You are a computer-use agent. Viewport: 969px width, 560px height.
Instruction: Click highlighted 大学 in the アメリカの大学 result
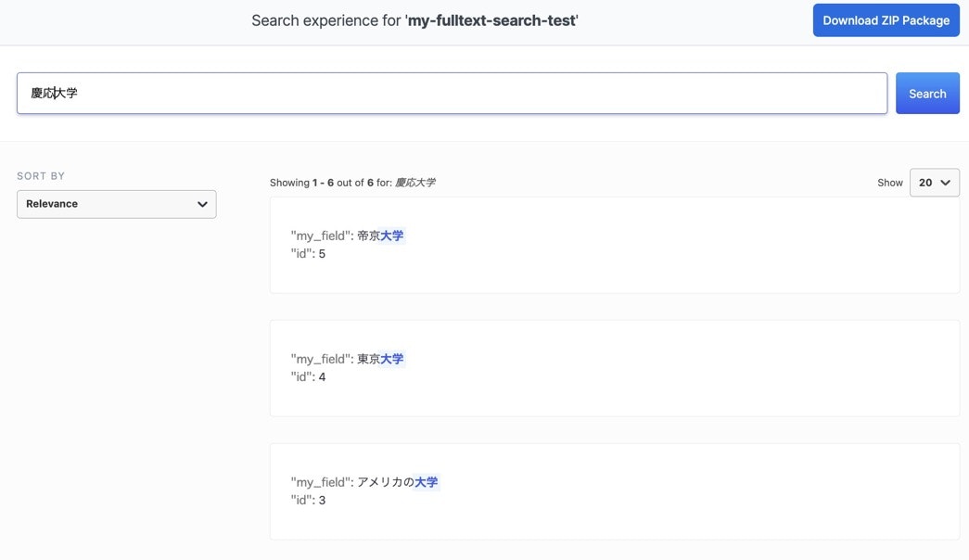click(x=427, y=482)
